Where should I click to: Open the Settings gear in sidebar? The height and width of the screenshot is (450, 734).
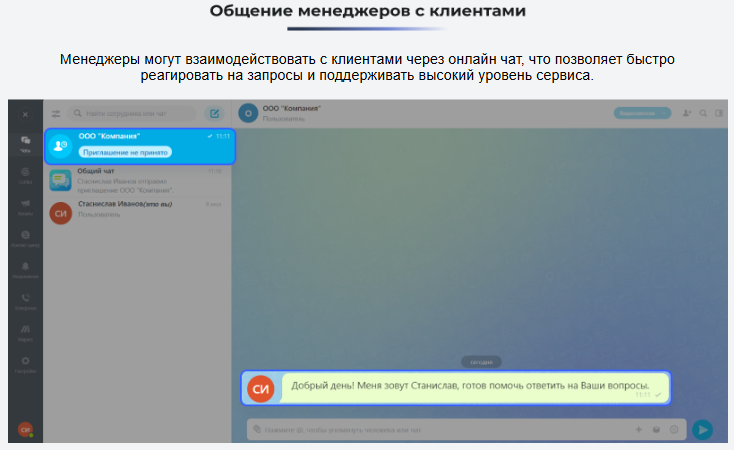[x=25, y=363]
